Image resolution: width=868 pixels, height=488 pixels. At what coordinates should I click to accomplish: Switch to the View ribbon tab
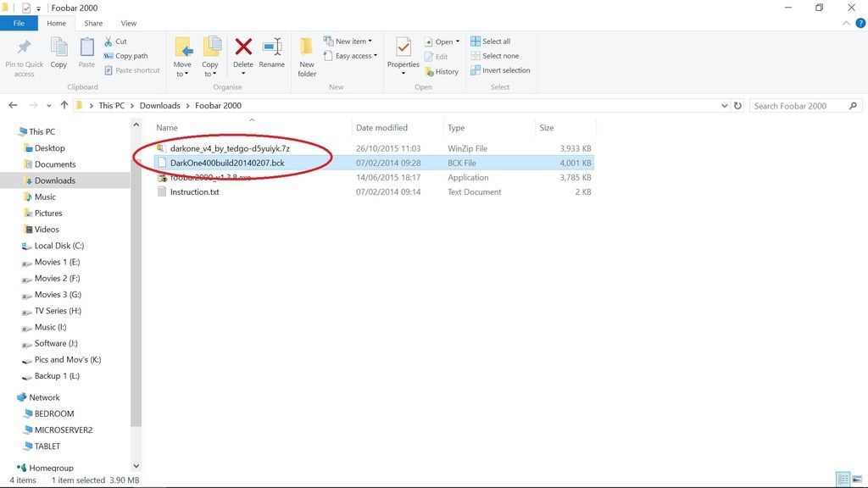pos(129,23)
